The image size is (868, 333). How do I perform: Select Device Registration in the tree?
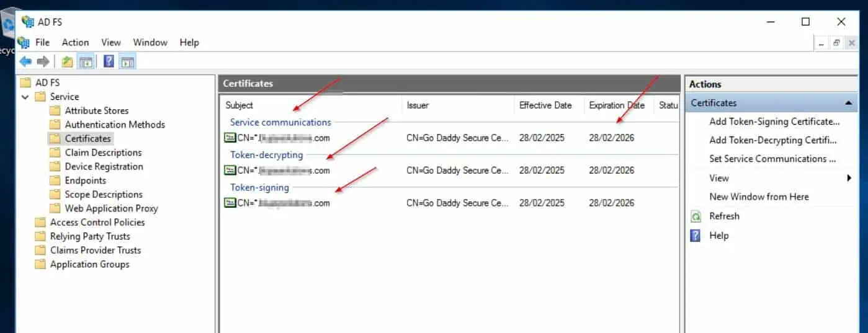[x=104, y=166]
